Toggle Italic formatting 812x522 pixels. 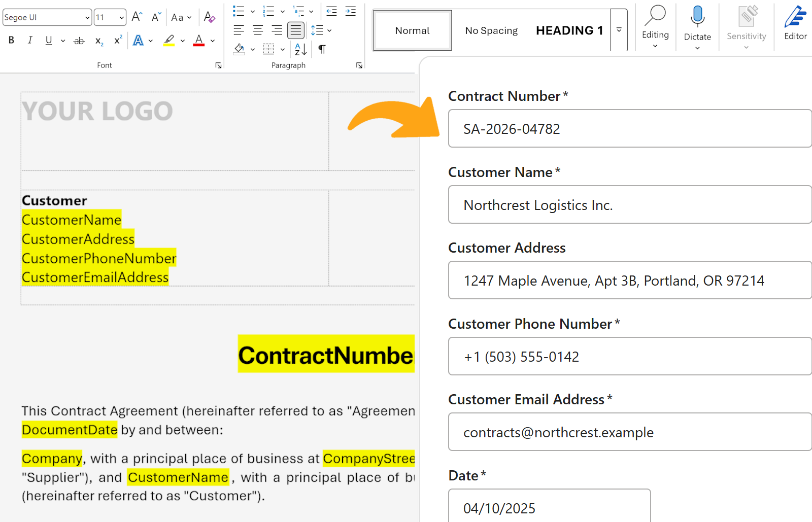click(30, 40)
